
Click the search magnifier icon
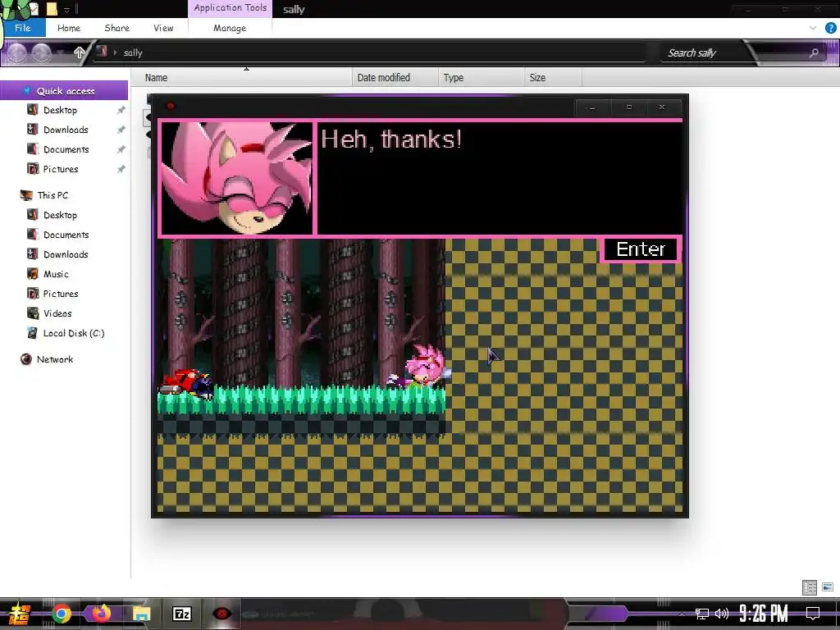tap(814, 52)
